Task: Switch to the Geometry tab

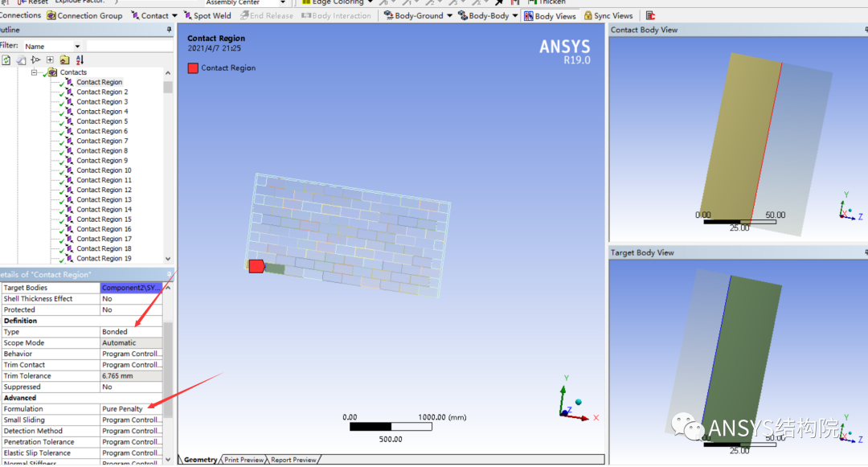Action: [200, 459]
